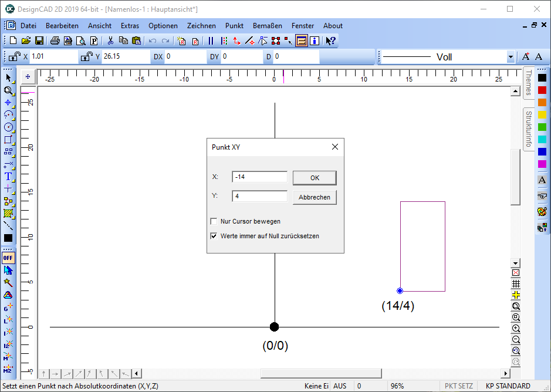Open the Bemaßen menu
Viewport: 551px width, 392px height.
click(x=267, y=26)
